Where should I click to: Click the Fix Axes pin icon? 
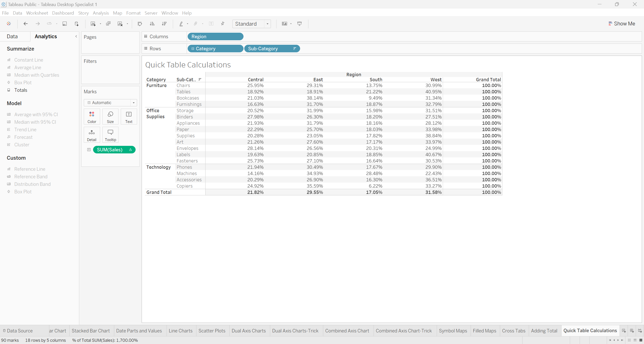point(223,24)
